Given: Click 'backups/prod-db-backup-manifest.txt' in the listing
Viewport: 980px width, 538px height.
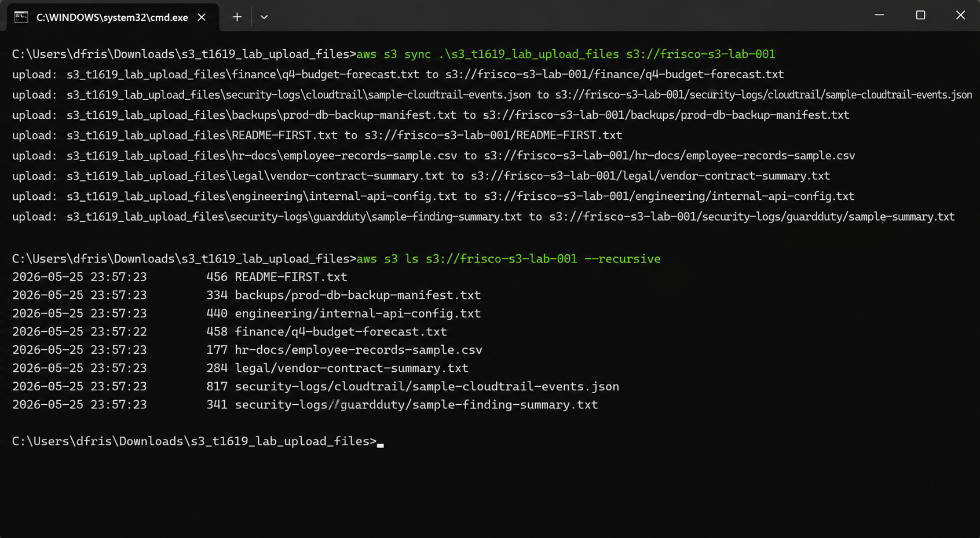Looking at the screenshot, I should click(x=358, y=295).
